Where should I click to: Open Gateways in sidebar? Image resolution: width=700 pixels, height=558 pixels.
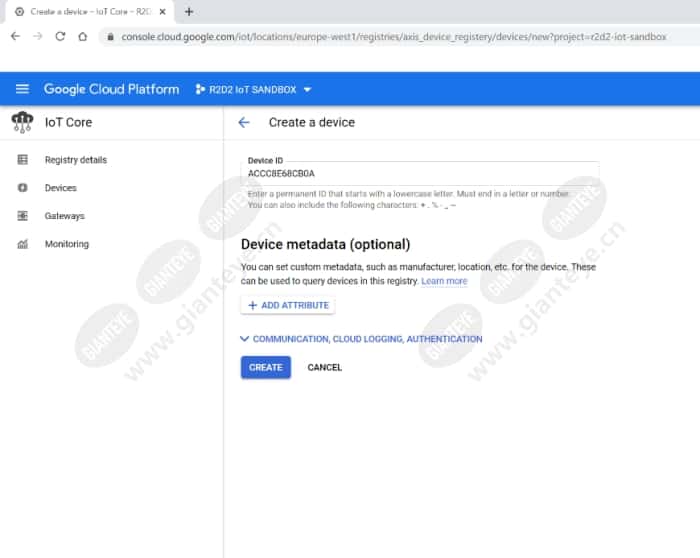pos(64,216)
